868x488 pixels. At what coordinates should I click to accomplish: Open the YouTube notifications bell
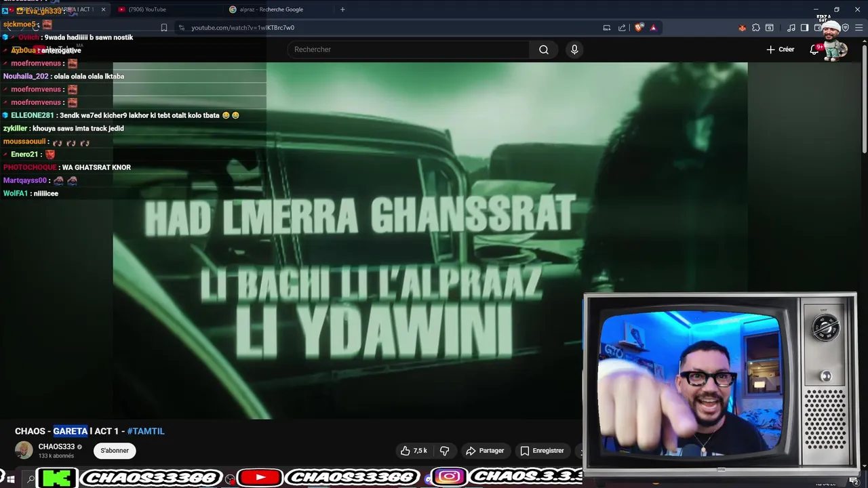pos(814,49)
